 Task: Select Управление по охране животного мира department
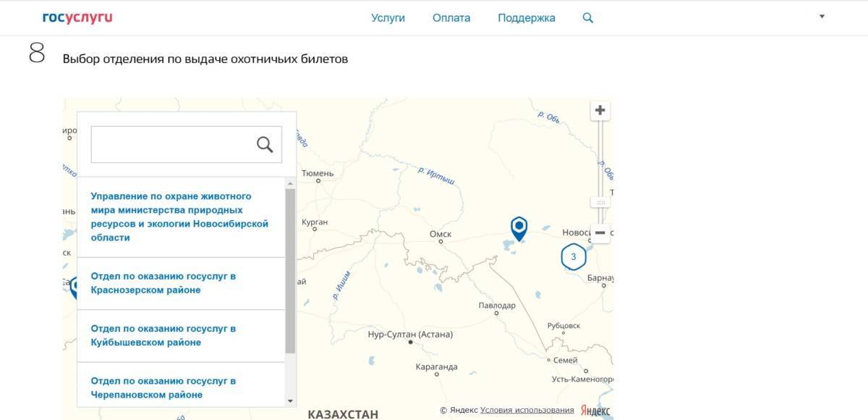point(179,217)
